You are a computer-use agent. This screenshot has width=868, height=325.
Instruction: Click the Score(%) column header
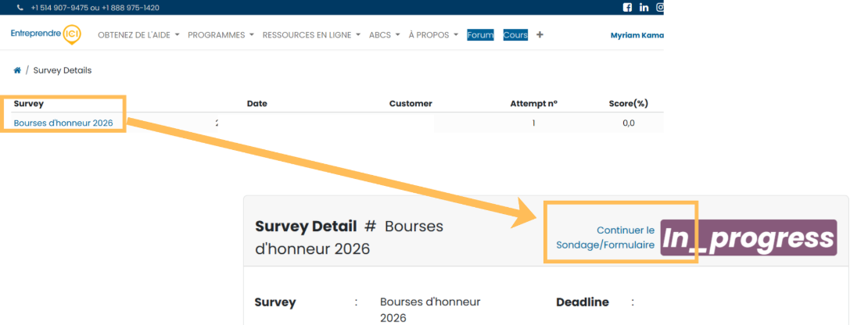[628, 103]
